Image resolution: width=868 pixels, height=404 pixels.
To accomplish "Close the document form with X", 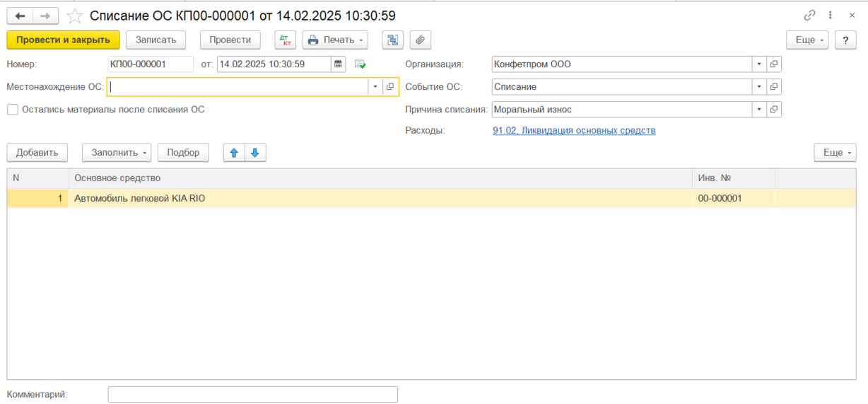I will pyautogui.click(x=852, y=16).
